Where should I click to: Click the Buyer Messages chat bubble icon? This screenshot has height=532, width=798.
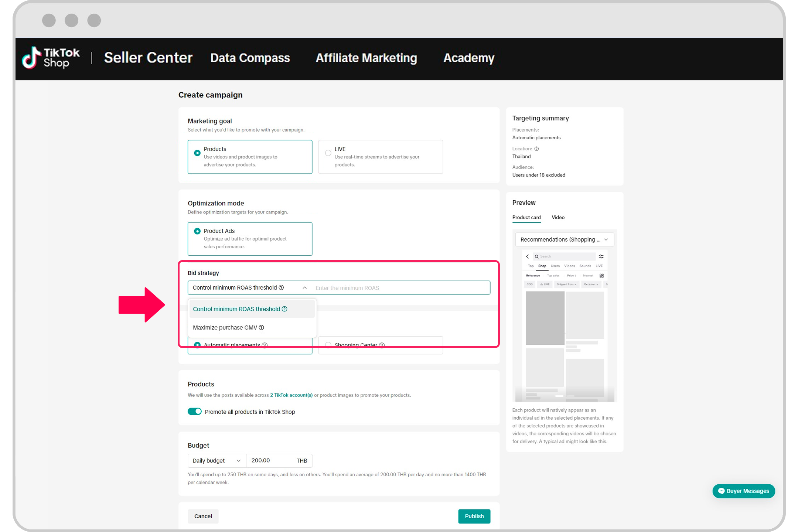click(x=721, y=491)
